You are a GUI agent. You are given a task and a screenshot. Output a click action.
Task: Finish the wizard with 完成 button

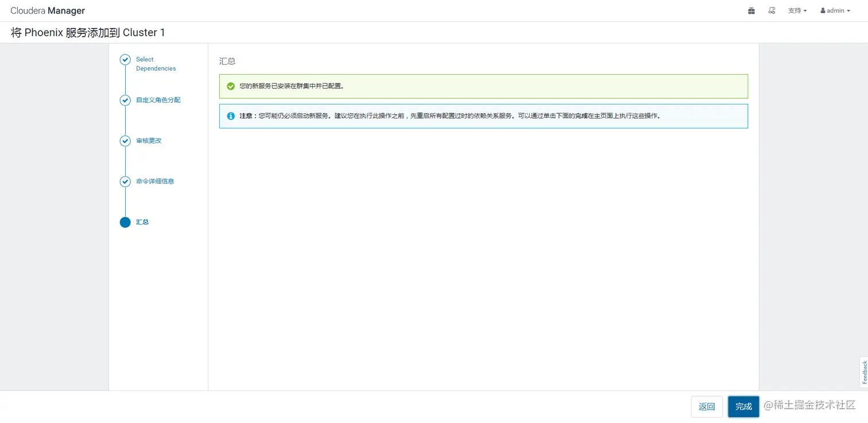coord(743,406)
